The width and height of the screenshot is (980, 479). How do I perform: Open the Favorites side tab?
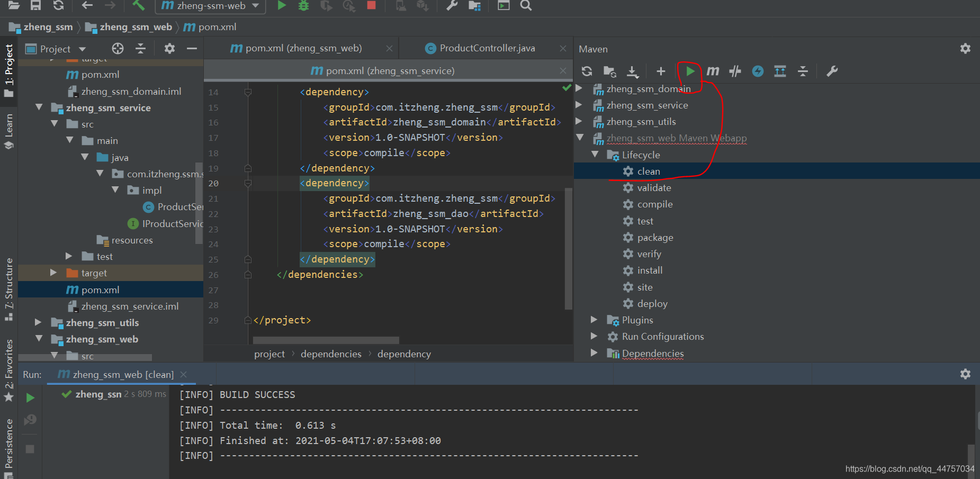(8, 370)
